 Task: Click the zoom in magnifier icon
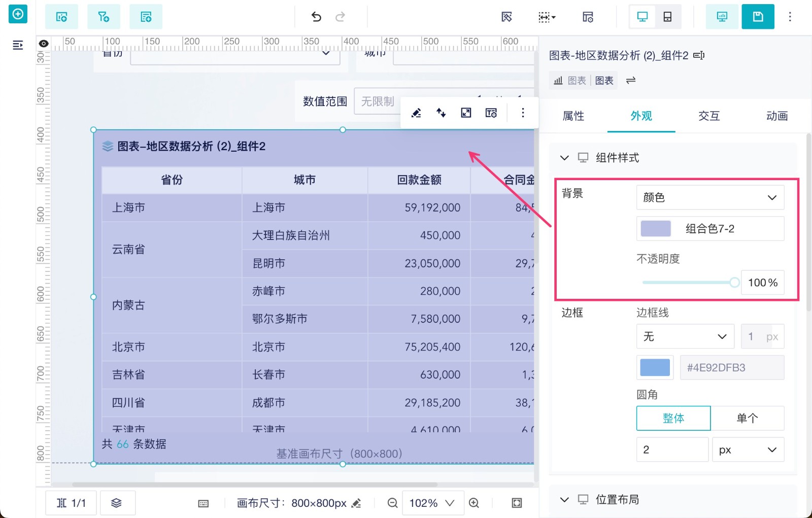tap(474, 503)
